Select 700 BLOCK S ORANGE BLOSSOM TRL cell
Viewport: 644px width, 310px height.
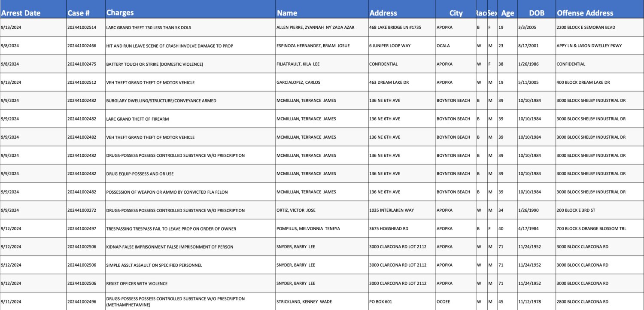click(x=600, y=228)
